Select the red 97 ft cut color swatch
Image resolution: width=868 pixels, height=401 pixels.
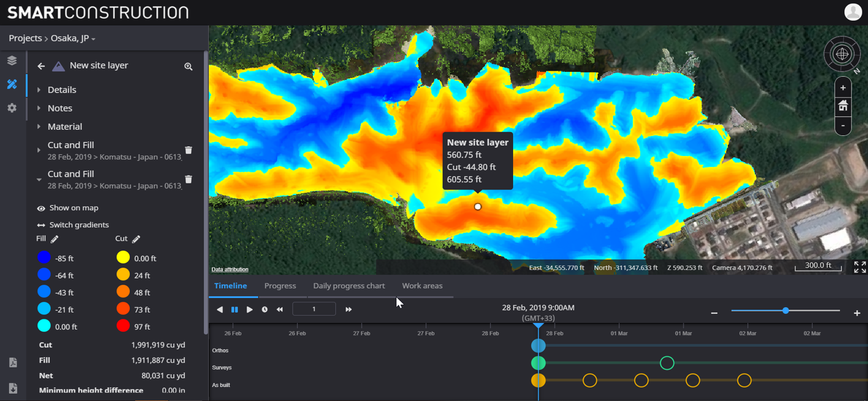click(x=123, y=326)
